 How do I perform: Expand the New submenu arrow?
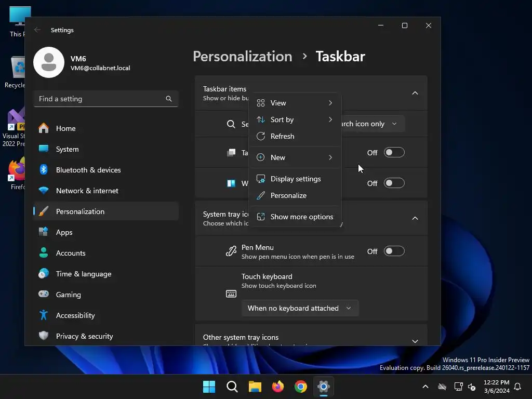(330, 157)
